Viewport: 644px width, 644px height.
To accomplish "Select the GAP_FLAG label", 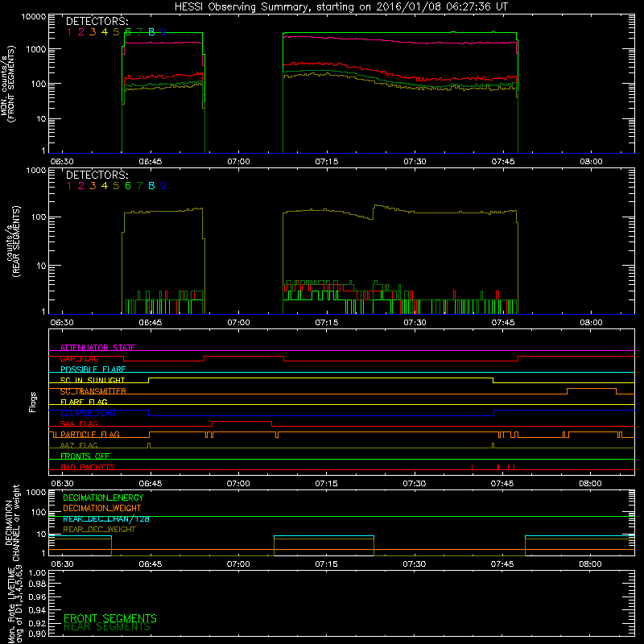I will click(x=79, y=358).
